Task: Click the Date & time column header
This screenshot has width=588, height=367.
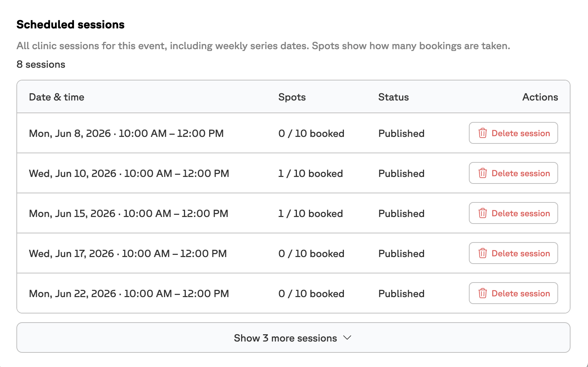Action: click(56, 97)
